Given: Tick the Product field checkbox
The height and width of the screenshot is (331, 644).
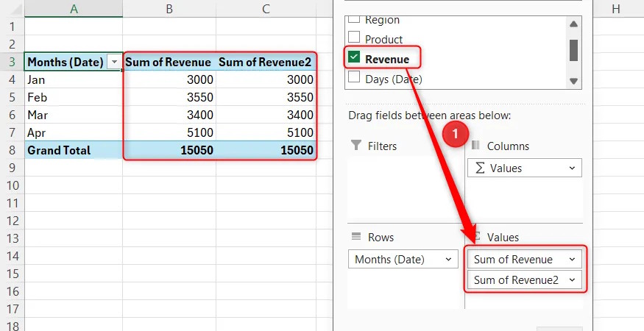Looking at the screenshot, I should (x=353, y=38).
